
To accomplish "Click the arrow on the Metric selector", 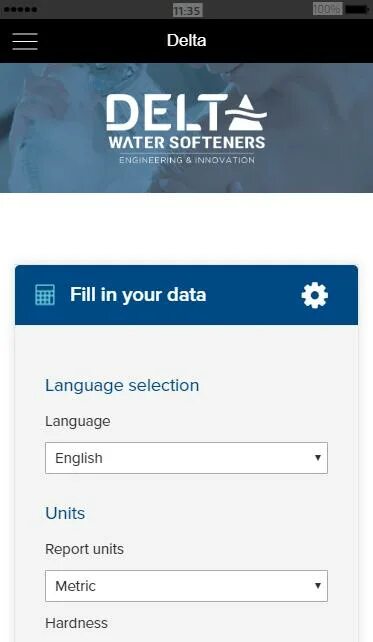I will 318,586.
